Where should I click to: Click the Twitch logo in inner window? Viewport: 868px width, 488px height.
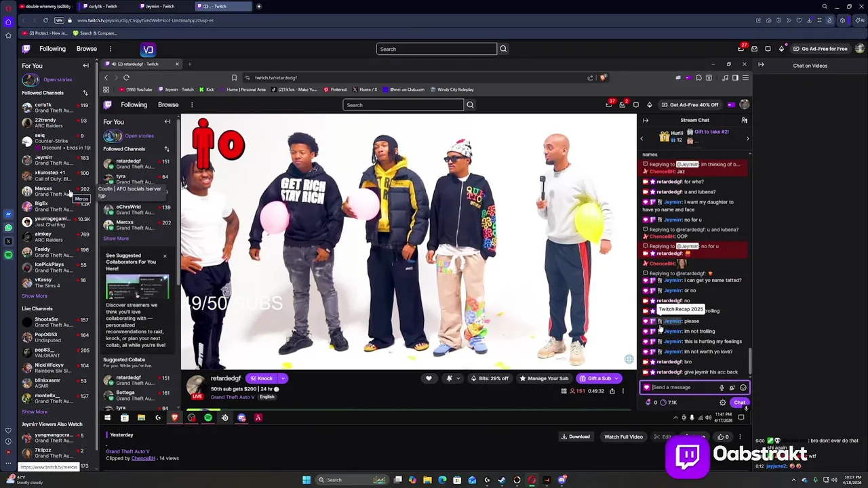click(108, 105)
